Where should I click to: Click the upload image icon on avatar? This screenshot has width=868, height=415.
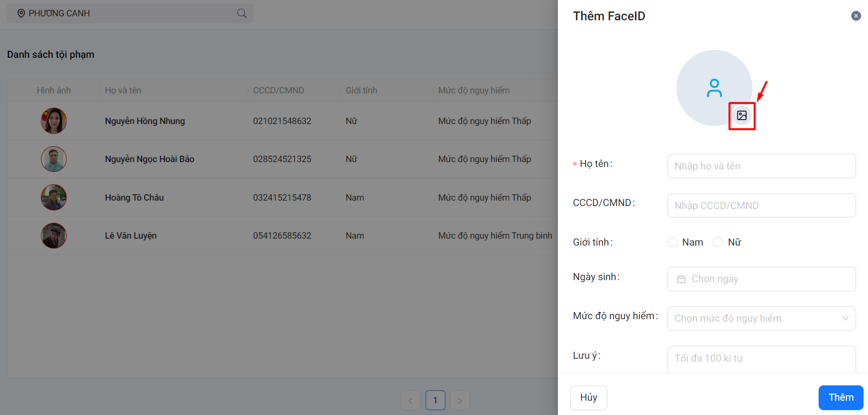pyautogui.click(x=742, y=116)
